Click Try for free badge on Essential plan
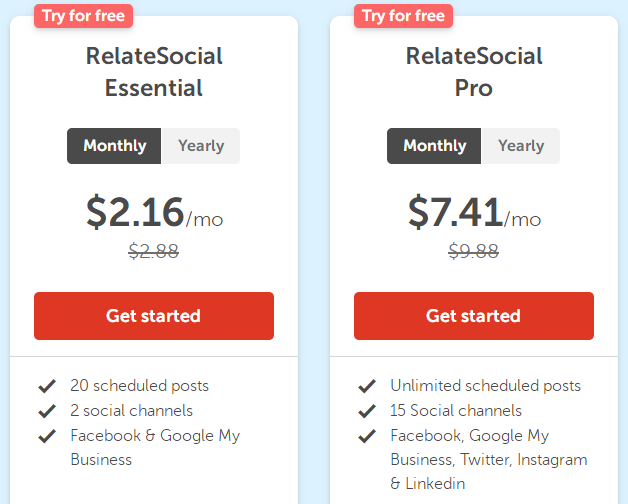The height and width of the screenshot is (504, 628). (84, 16)
